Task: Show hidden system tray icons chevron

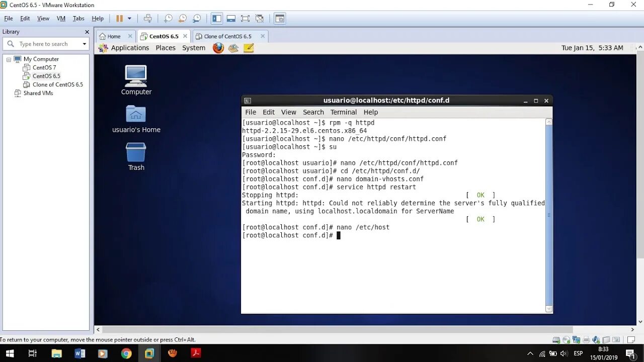Action: pos(530,353)
